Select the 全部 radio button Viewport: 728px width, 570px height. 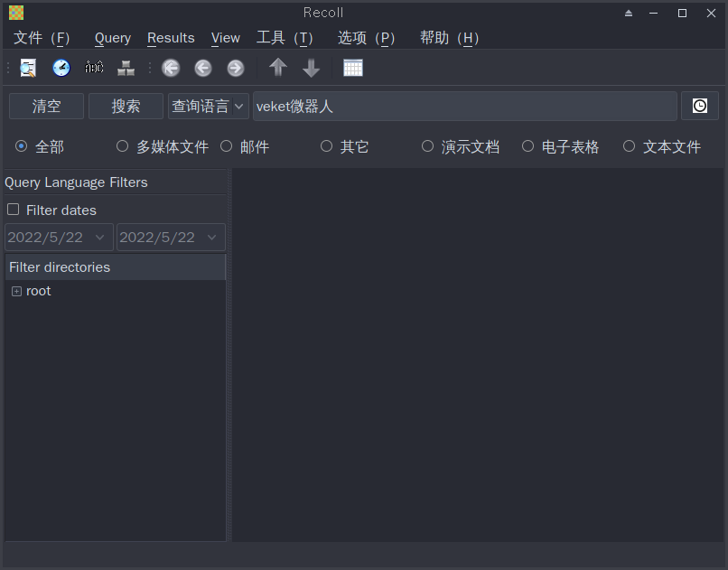click(x=21, y=146)
